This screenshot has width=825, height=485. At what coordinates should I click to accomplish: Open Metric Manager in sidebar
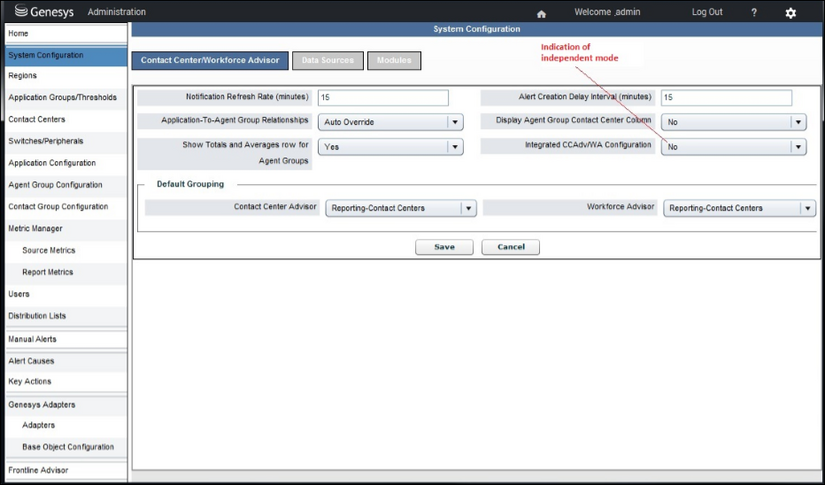pyautogui.click(x=36, y=229)
